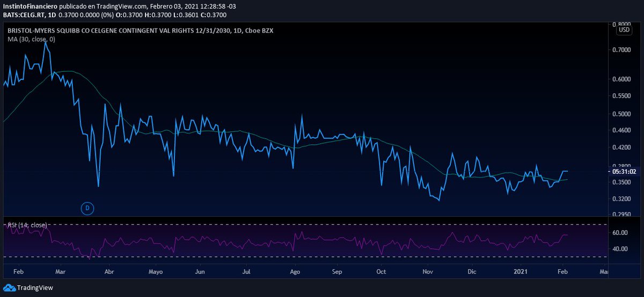This screenshot has height=297, width=644.
Task: Click the Mayo month label on time axis
Action: [156, 272]
